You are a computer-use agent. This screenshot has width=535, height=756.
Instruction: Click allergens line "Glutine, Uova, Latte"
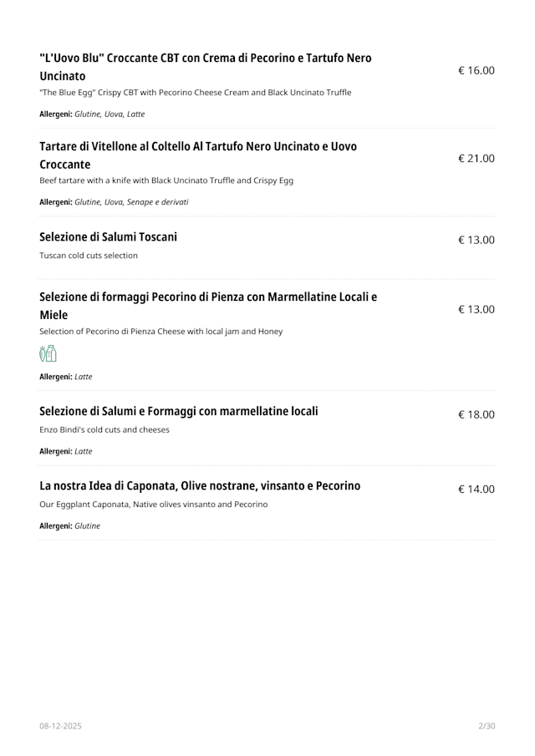[x=92, y=114]
